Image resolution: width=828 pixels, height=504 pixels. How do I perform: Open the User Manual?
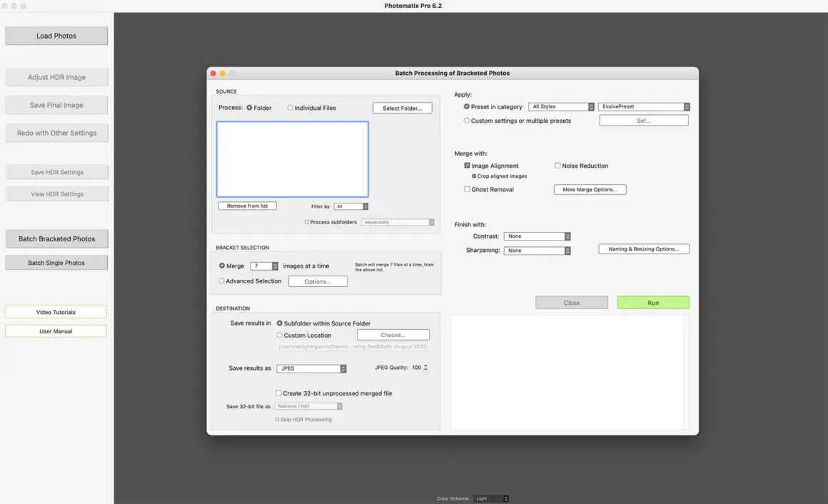(56, 331)
